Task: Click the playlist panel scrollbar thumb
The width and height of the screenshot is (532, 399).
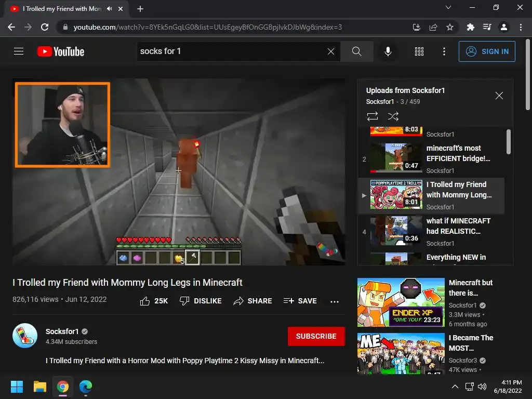Action: click(508, 141)
